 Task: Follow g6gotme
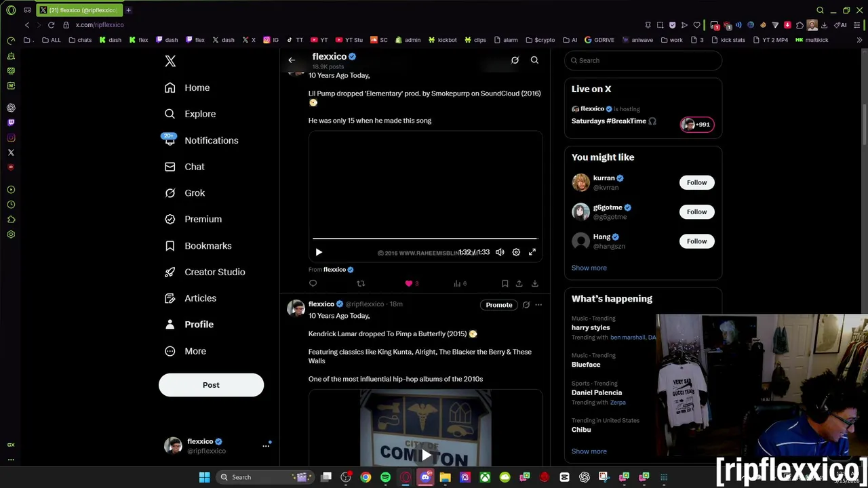coord(696,212)
